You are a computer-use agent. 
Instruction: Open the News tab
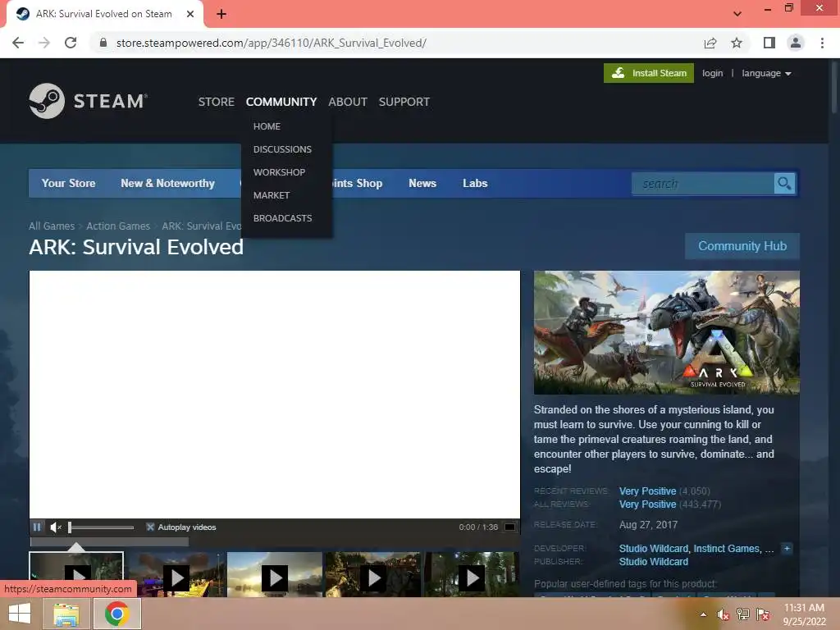[x=422, y=183]
